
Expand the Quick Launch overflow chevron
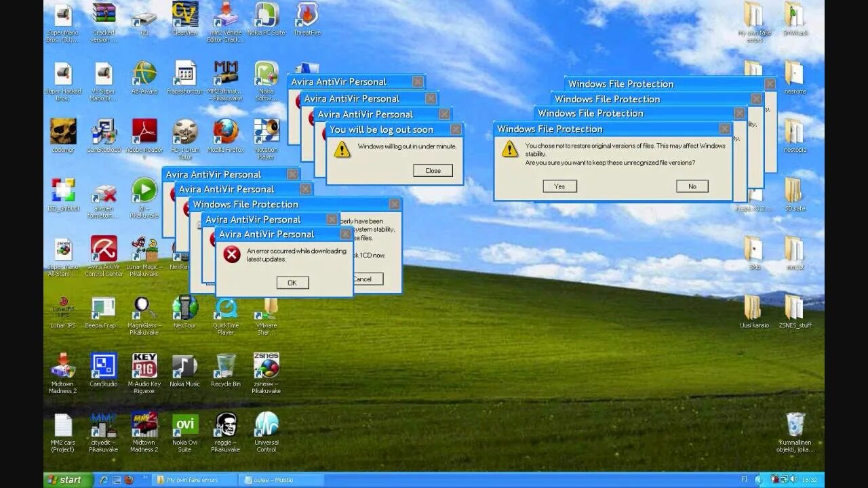(x=145, y=478)
